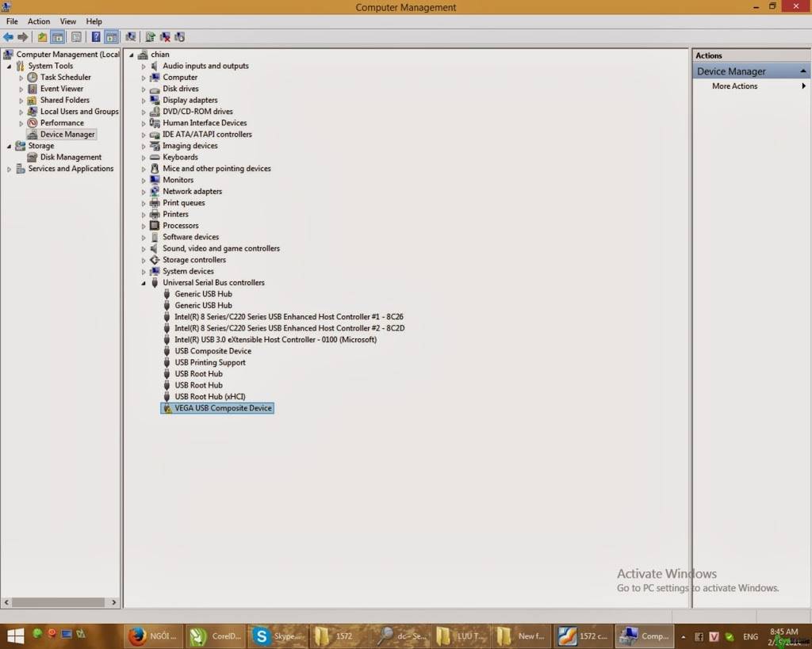
Task: Switch to Skype on the taskbar
Action: pos(278,636)
